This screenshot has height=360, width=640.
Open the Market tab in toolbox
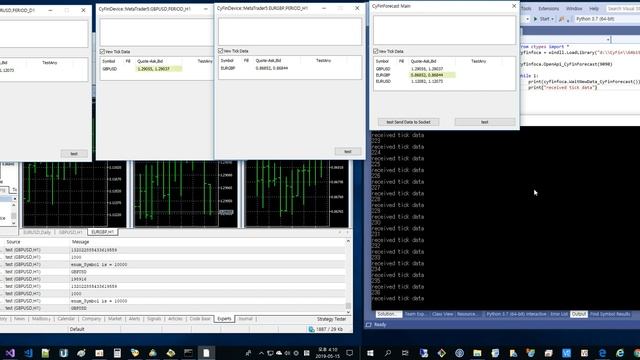[115, 319]
